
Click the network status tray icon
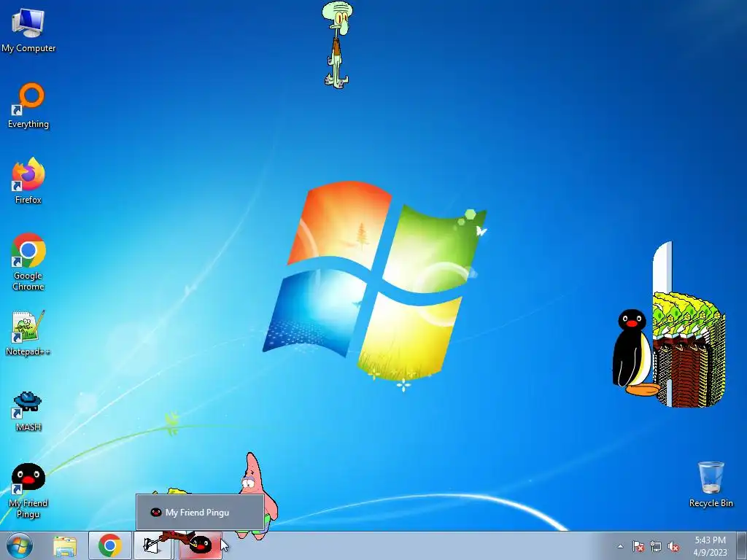(656, 546)
